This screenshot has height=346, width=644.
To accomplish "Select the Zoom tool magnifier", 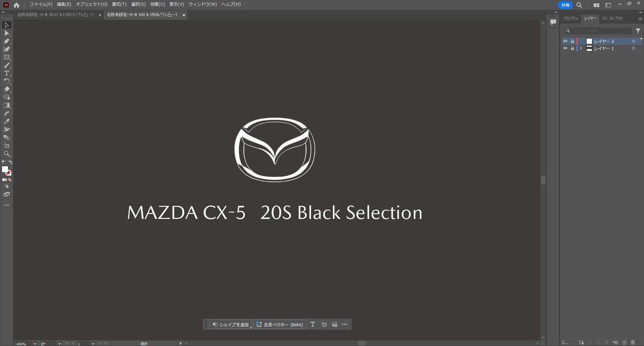I will [7, 153].
